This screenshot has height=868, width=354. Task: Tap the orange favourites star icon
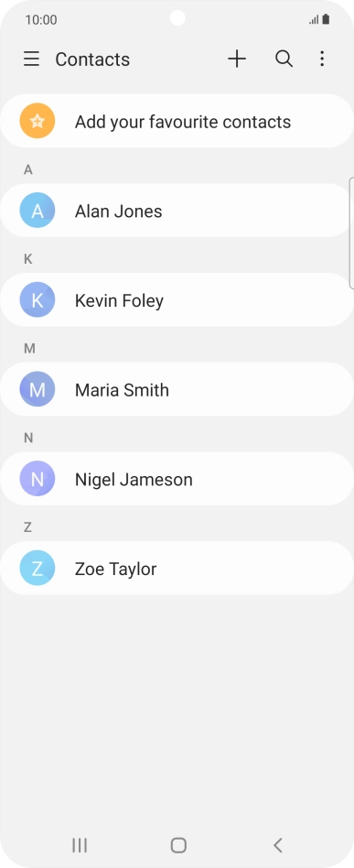point(38,121)
